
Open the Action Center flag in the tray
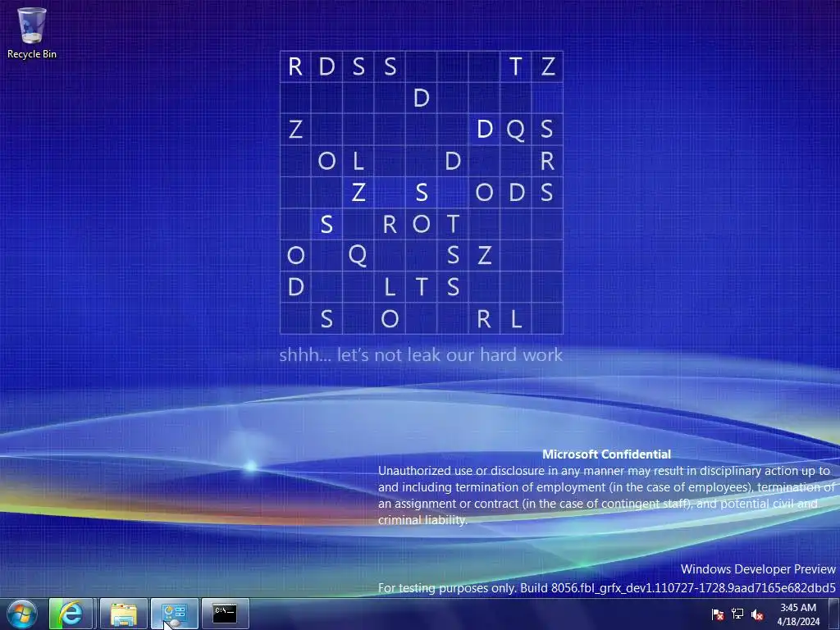point(717,614)
